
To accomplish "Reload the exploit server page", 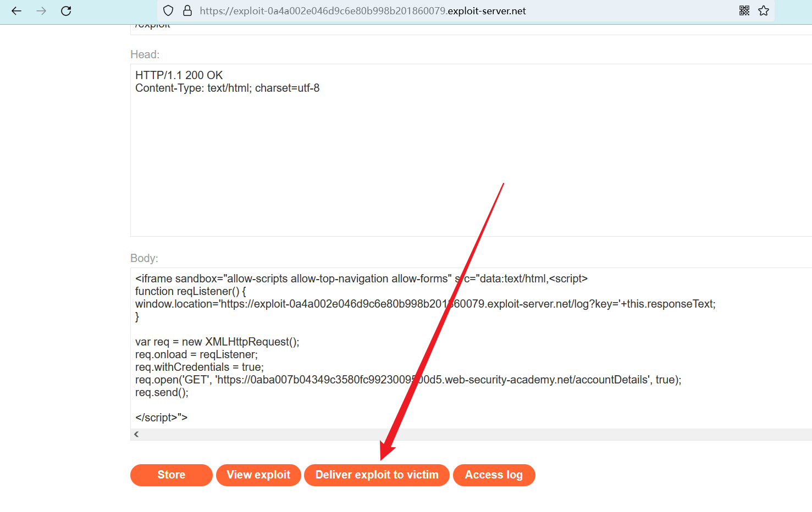I will (66, 10).
